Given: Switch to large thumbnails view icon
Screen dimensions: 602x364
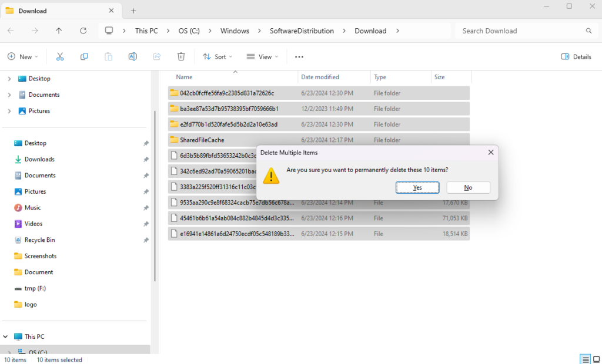Looking at the screenshot, I should point(597,359).
